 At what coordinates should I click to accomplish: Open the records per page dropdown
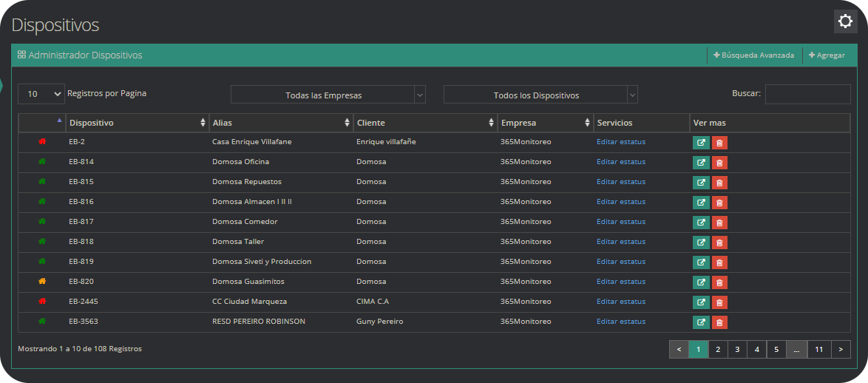coord(41,94)
